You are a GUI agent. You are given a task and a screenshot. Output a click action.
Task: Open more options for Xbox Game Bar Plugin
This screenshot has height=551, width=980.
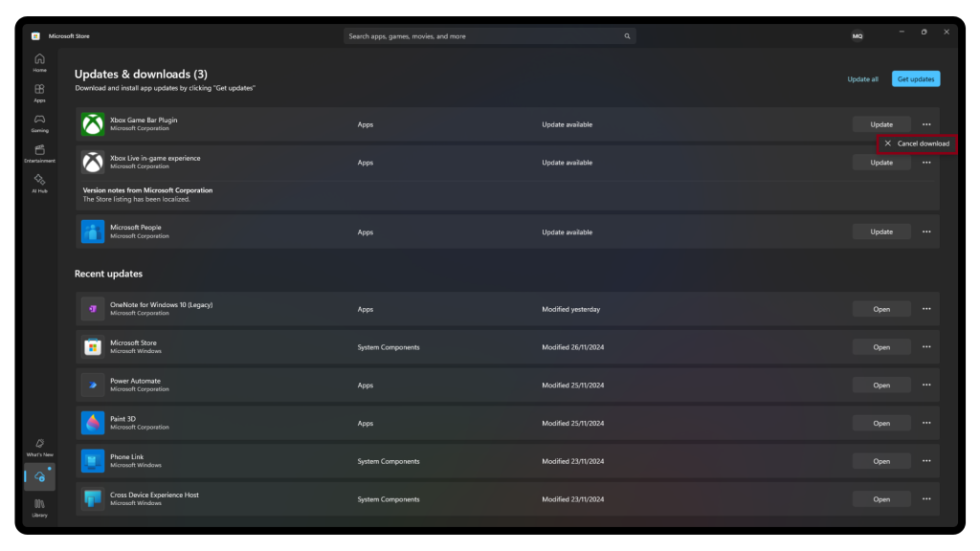click(x=926, y=124)
